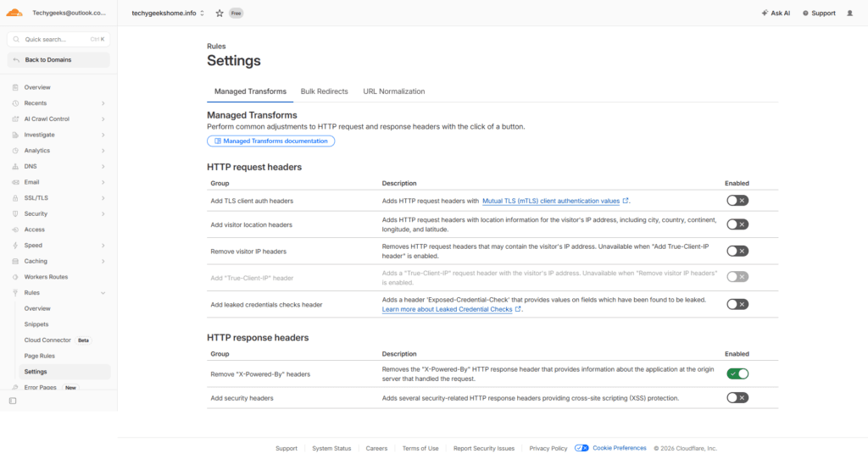Open System Status footer link
The image size is (868, 459).
coord(331,449)
